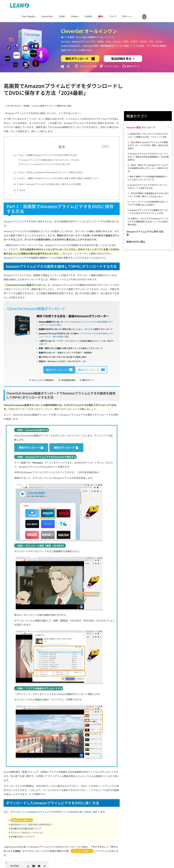This screenshot has height=868, width=174.
Task: Click the shield icon next to プライバシー保護
Action: (77, 66)
